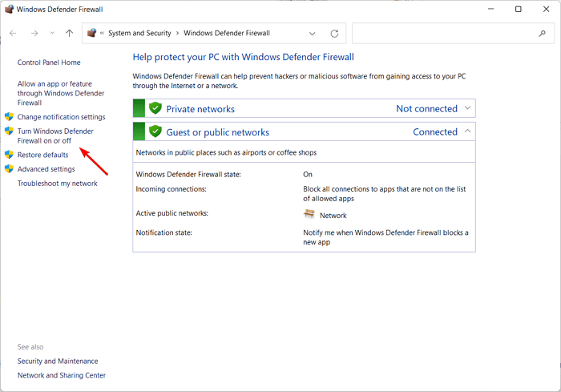Click the Back navigation arrow
561x392 pixels.
(13, 34)
